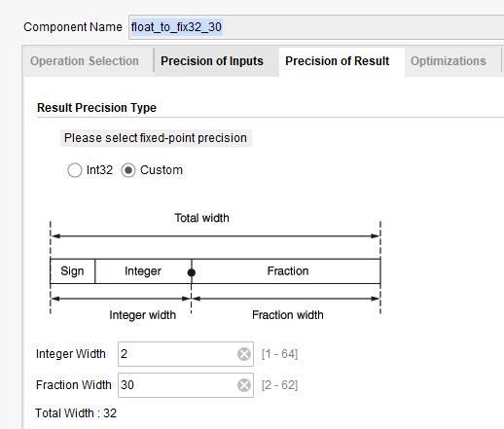The width and height of the screenshot is (504, 429).
Task: Select the Int32 radio button
Action: (x=75, y=170)
